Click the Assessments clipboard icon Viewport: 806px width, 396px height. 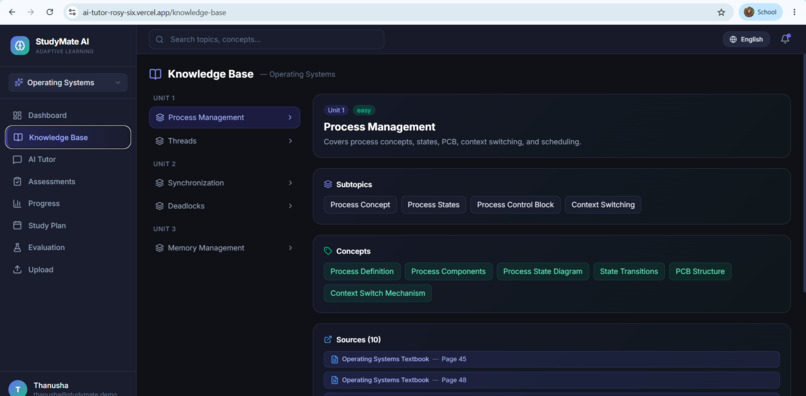[x=17, y=182]
